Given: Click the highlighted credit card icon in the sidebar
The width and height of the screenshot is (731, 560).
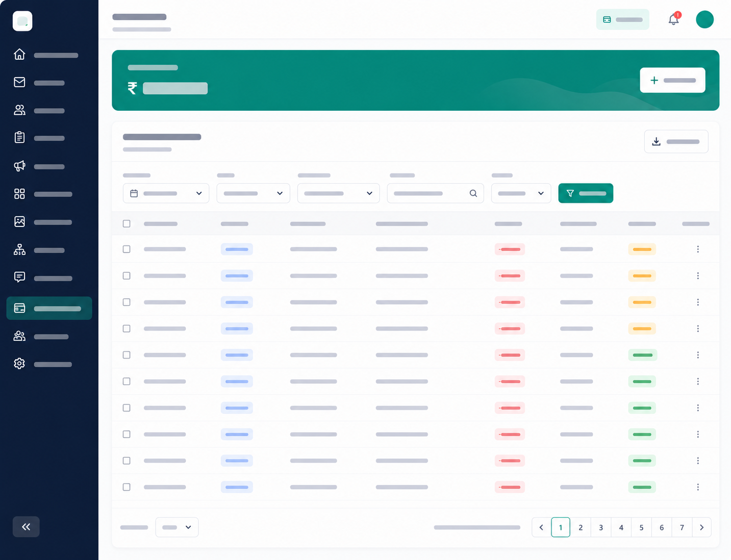Looking at the screenshot, I should (x=19, y=308).
